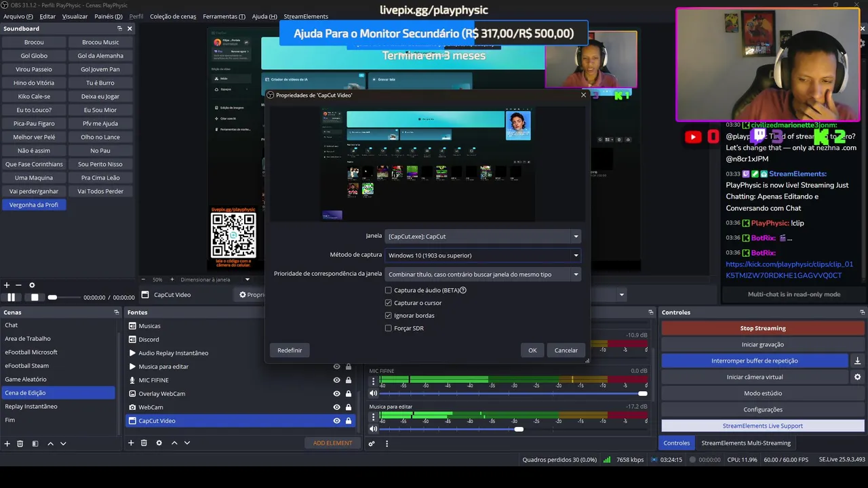Float the Soundboard dock via popout icon
This screenshot has height=488, width=868.
click(119, 28)
